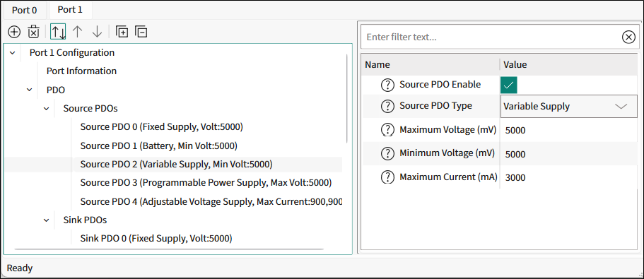This screenshot has height=279, width=644.
Task: Click the Maximum Voltage (mV) label
Action: point(447,130)
